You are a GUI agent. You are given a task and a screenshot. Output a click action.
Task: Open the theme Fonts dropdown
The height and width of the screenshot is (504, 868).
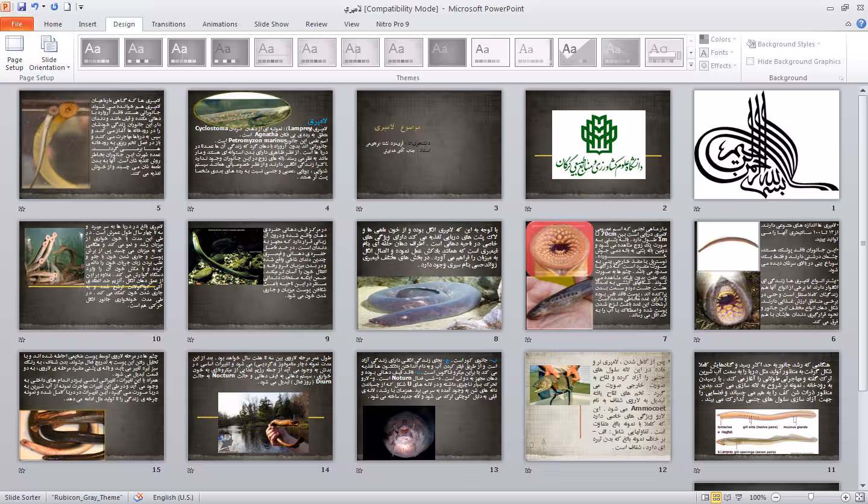pyautogui.click(x=715, y=52)
